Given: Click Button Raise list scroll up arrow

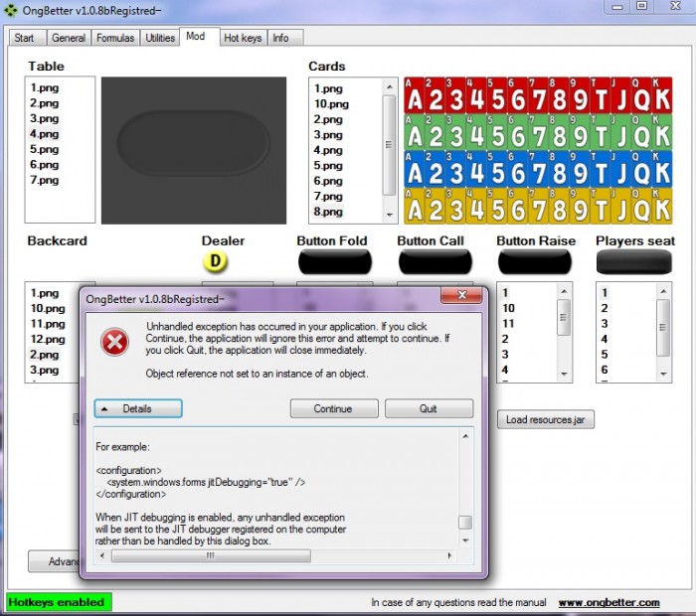Looking at the screenshot, I should pos(564,291).
